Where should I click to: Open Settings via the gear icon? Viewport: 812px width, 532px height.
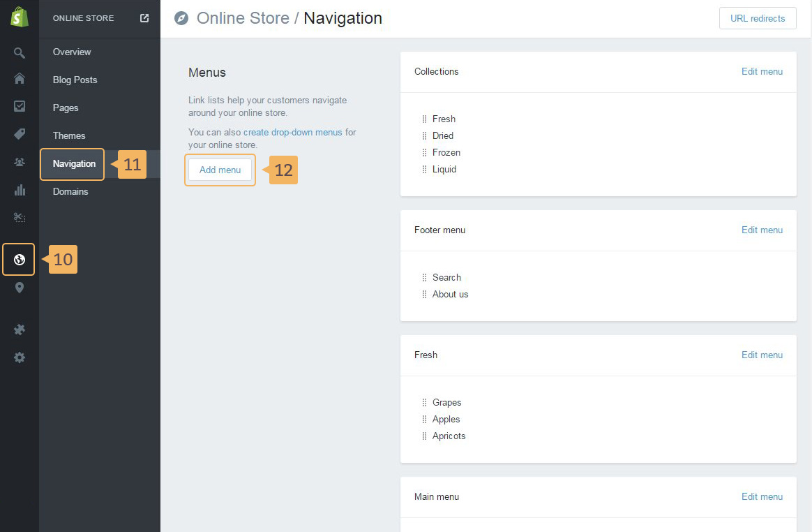point(20,357)
